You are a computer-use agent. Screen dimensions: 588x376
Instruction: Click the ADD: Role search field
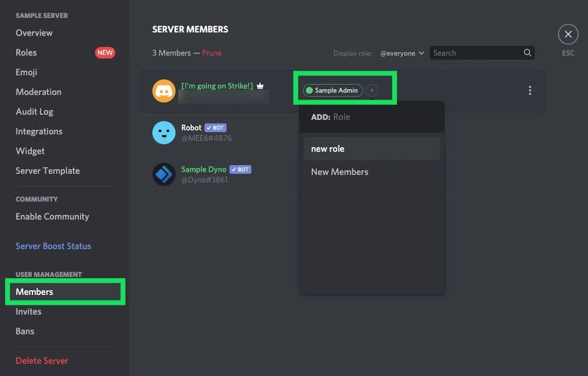tap(371, 117)
